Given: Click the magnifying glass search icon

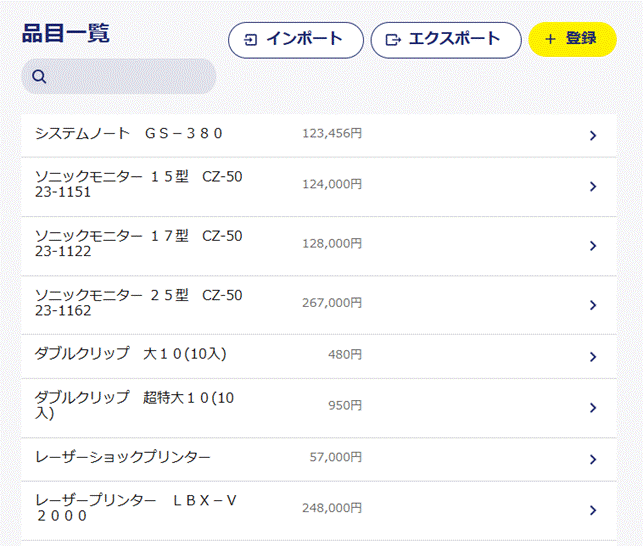Looking at the screenshot, I should tap(39, 76).
